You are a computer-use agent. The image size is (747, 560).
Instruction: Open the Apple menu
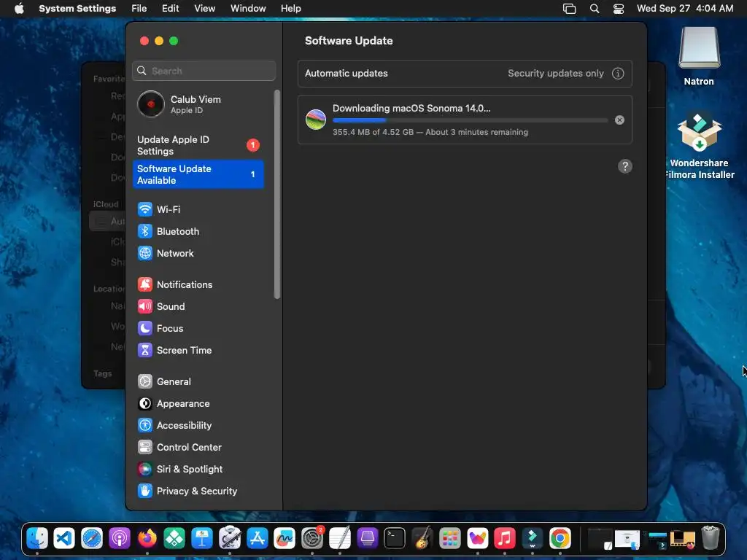pos(19,9)
